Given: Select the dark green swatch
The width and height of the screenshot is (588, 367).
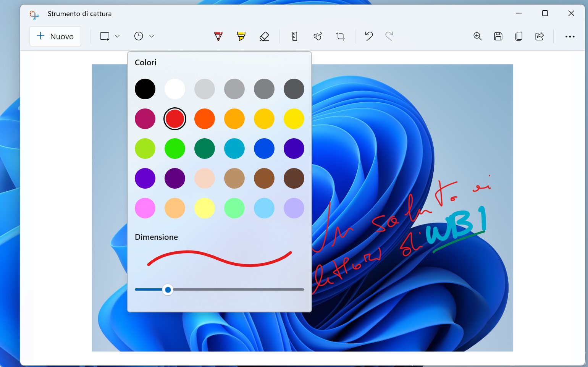Looking at the screenshot, I should 205,149.
